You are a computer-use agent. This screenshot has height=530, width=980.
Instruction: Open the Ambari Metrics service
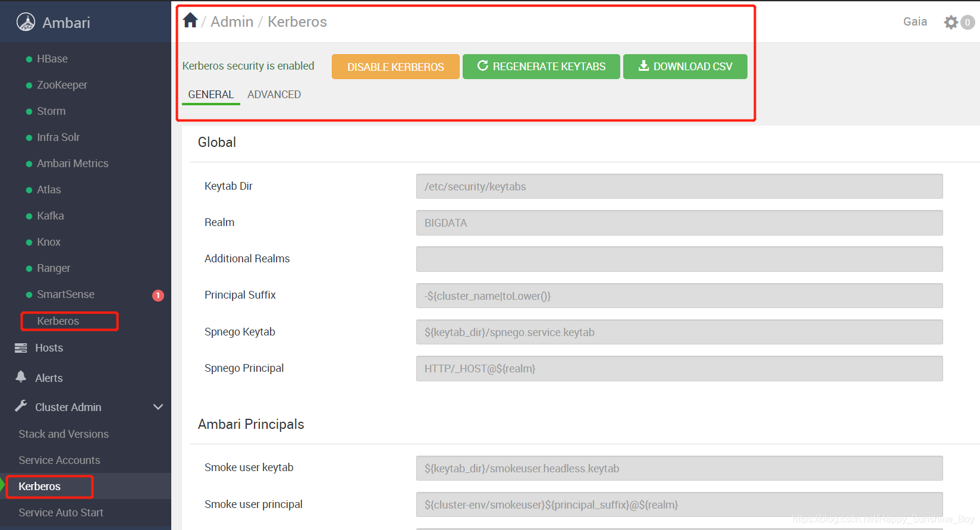(x=73, y=164)
